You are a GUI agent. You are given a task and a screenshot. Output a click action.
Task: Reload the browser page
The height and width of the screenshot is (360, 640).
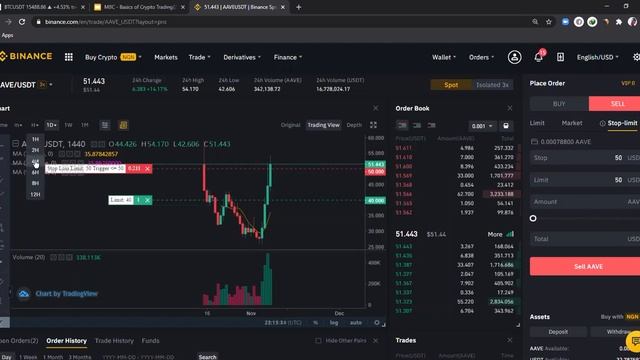tap(22, 22)
